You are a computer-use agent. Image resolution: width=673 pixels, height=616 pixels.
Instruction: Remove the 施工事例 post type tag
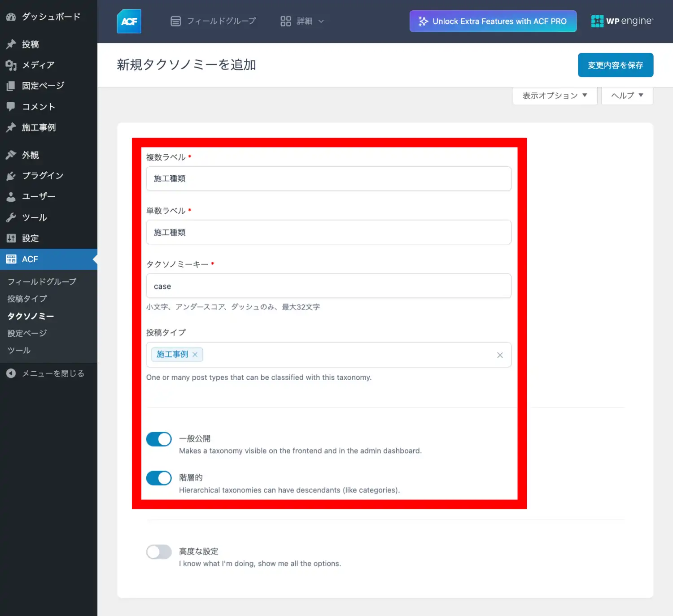tap(195, 354)
